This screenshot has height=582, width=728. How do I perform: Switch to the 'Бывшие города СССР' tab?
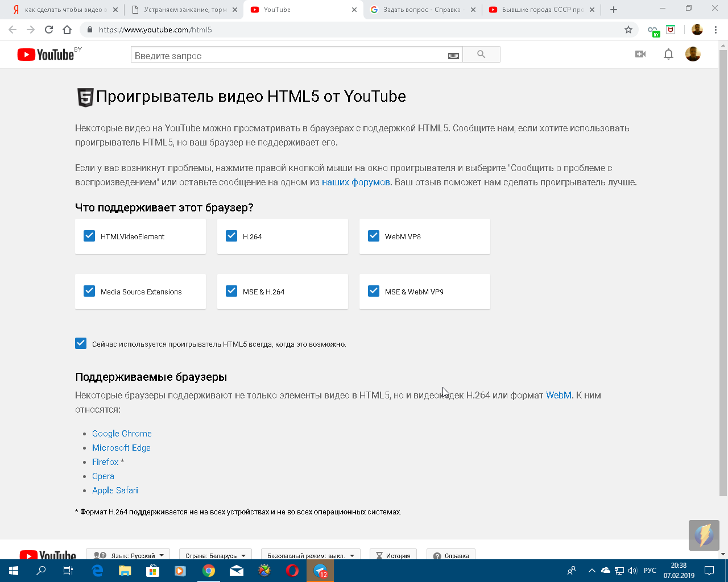click(x=541, y=10)
